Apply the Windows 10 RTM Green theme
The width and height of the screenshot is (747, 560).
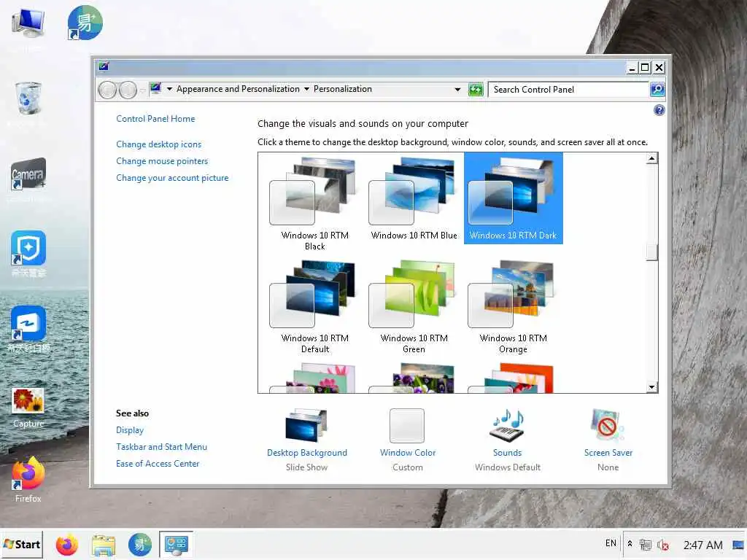(414, 306)
